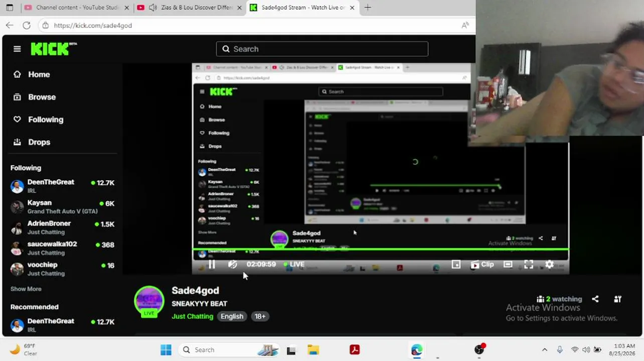
Task: Select the English language tag
Action: coord(232,316)
